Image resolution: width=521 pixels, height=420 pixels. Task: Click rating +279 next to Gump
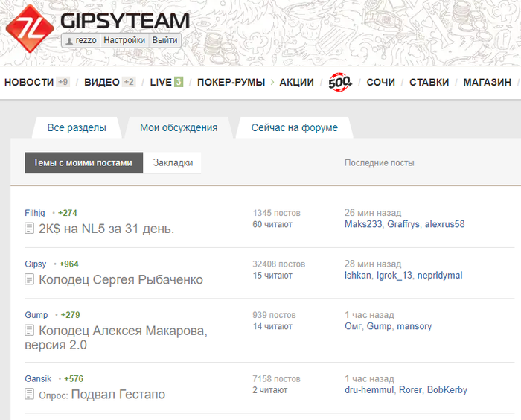[70, 315]
